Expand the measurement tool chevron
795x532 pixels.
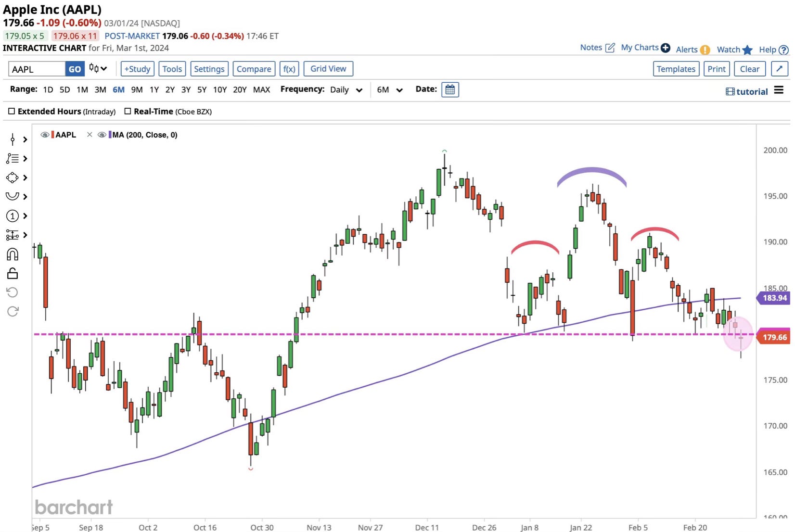pos(25,235)
